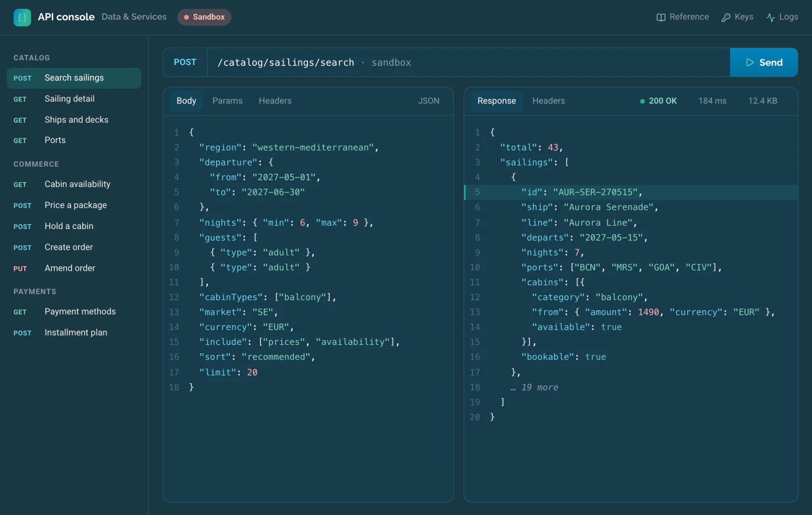Open the Logs link
Screen dimensions: 812x515
[x=782, y=17]
